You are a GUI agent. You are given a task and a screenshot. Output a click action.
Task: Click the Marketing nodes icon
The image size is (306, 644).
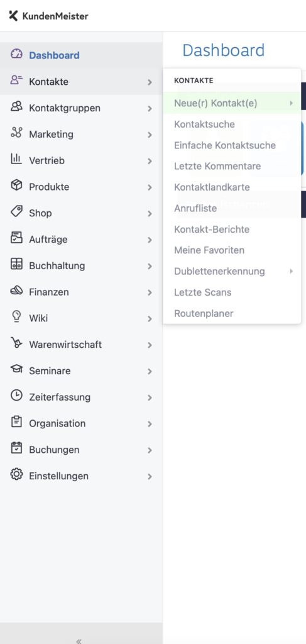pyautogui.click(x=16, y=133)
